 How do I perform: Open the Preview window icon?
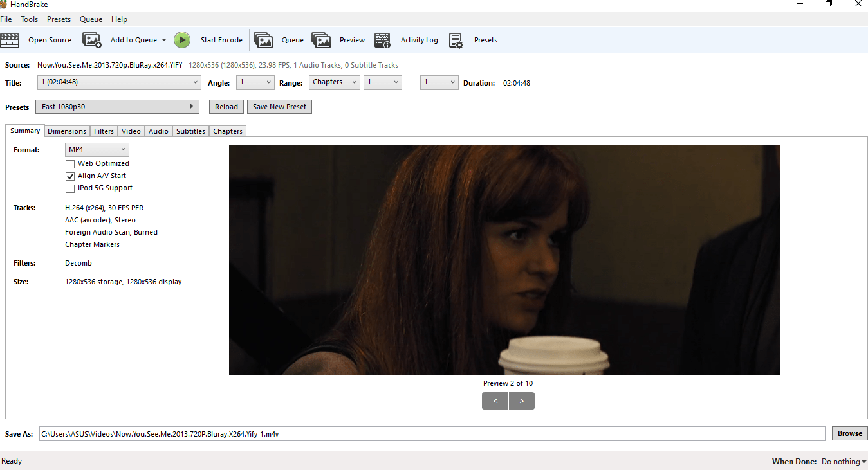point(321,40)
